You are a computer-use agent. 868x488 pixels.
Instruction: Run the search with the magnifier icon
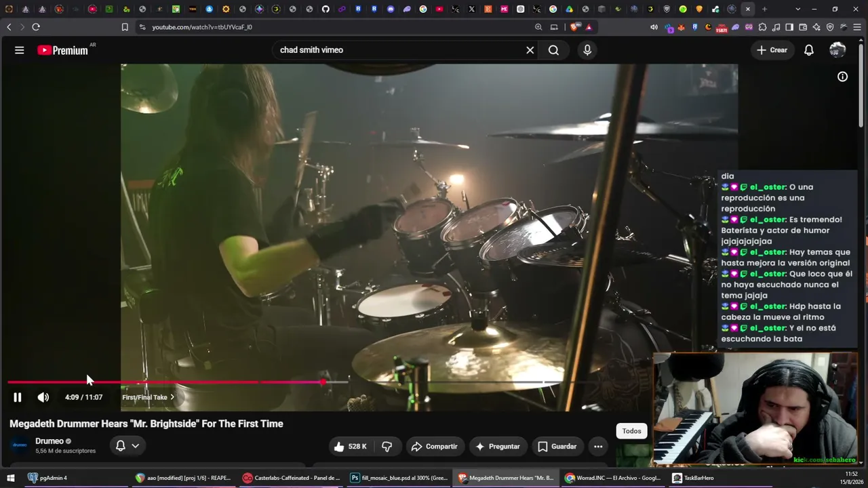point(553,50)
